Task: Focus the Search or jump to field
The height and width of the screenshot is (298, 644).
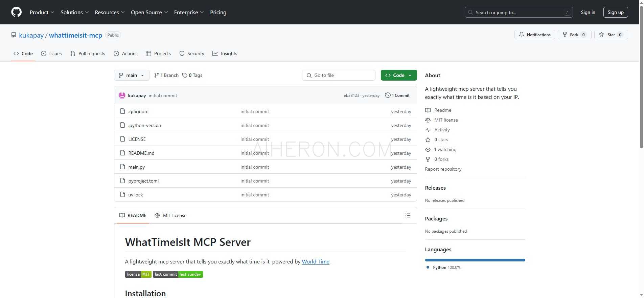Action: click(519, 12)
